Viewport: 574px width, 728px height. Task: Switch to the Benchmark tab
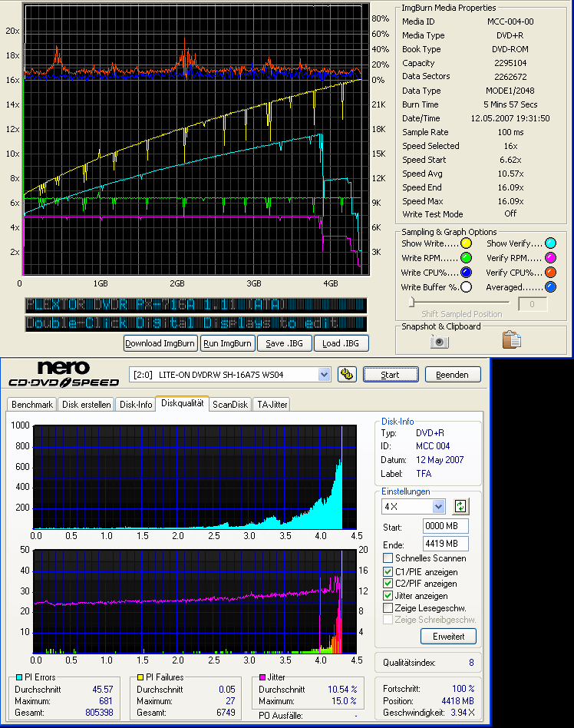coord(32,405)
